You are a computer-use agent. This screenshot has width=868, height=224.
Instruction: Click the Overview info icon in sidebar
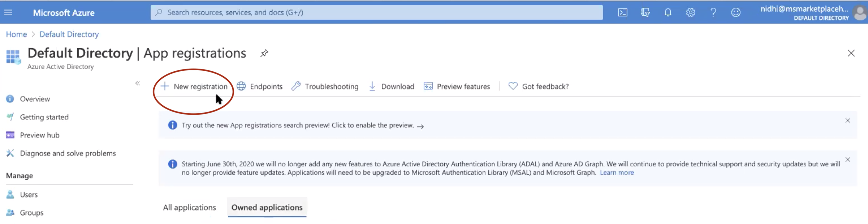click(10, 99)
